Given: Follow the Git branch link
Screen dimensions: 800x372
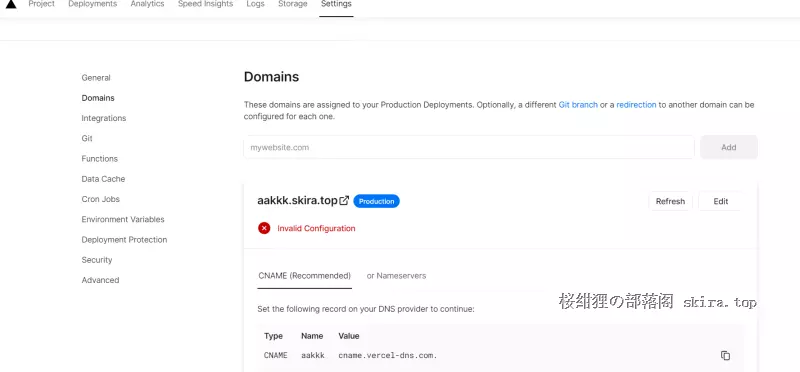Looking at the screenshot, I should [578, 105].
